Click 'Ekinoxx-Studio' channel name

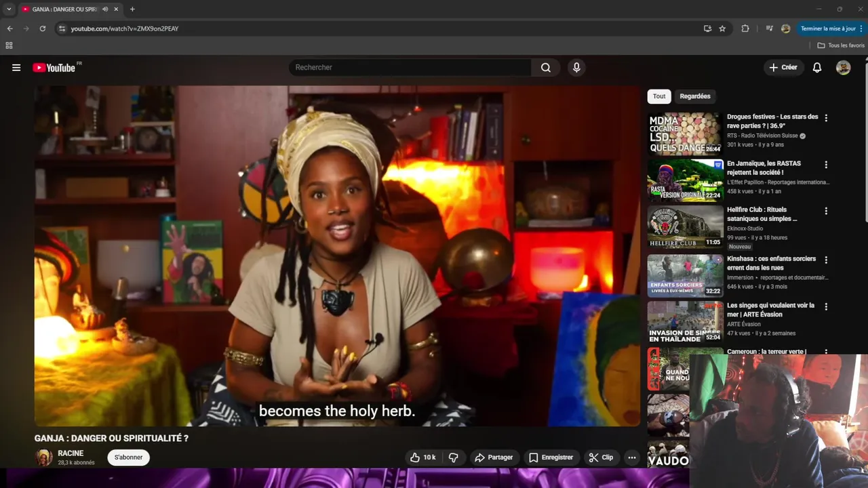[745, 228]
